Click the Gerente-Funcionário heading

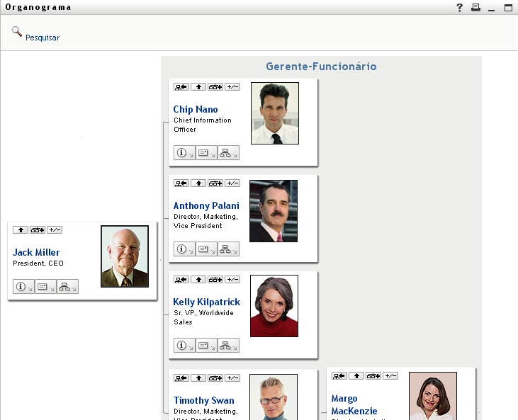point(321,67)
